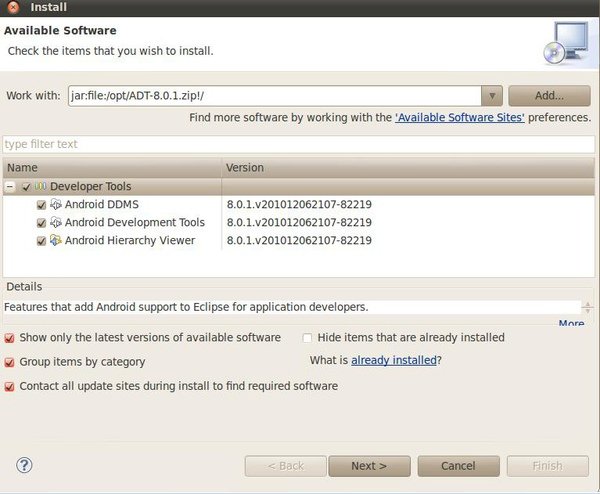Open the More details link
600x494 pixels.
click(x=571, y=323)
